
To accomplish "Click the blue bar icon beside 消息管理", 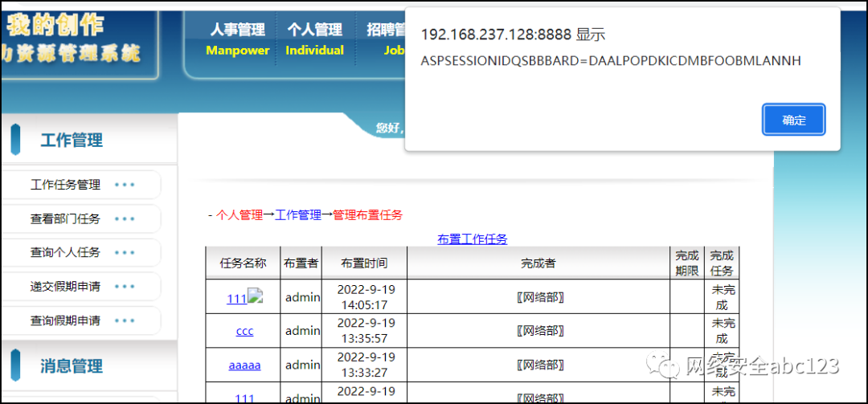I will [16, 366].
